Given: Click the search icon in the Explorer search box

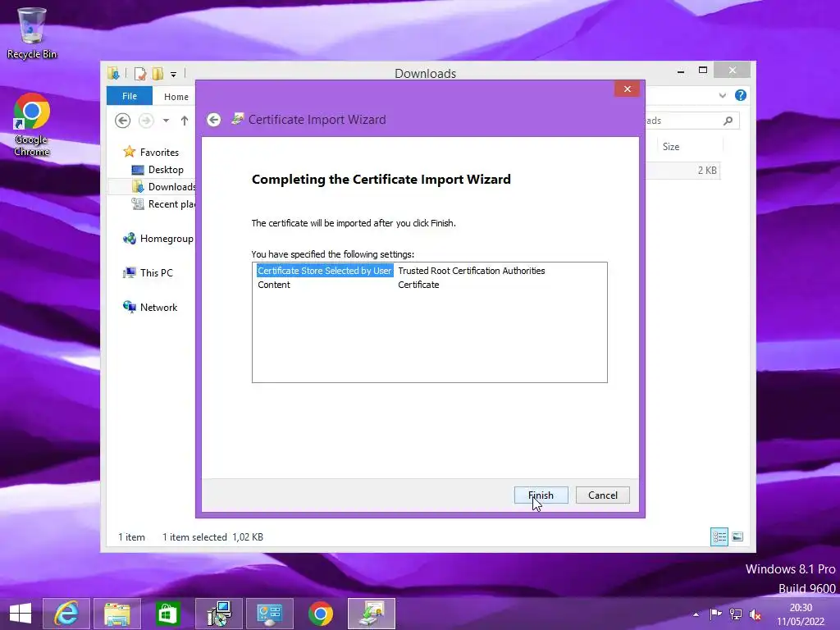Looking at the screenshot, I should pos(728,121).
